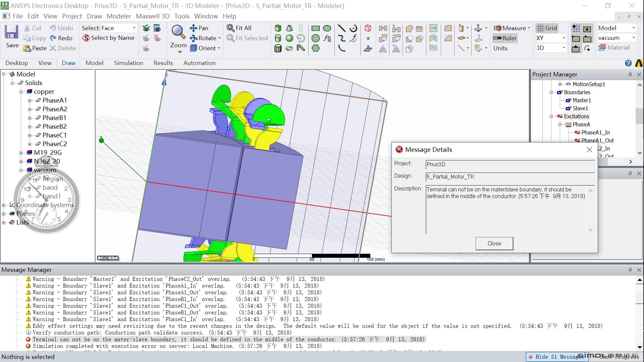
Task: Switch to the Automation ribbon tab
Action: 200,63
